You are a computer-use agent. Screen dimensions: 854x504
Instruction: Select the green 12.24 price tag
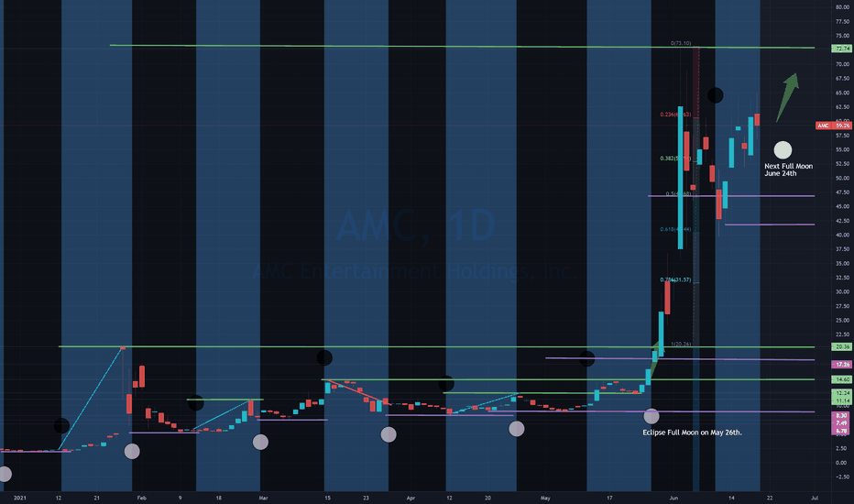[x=841, y=393]
